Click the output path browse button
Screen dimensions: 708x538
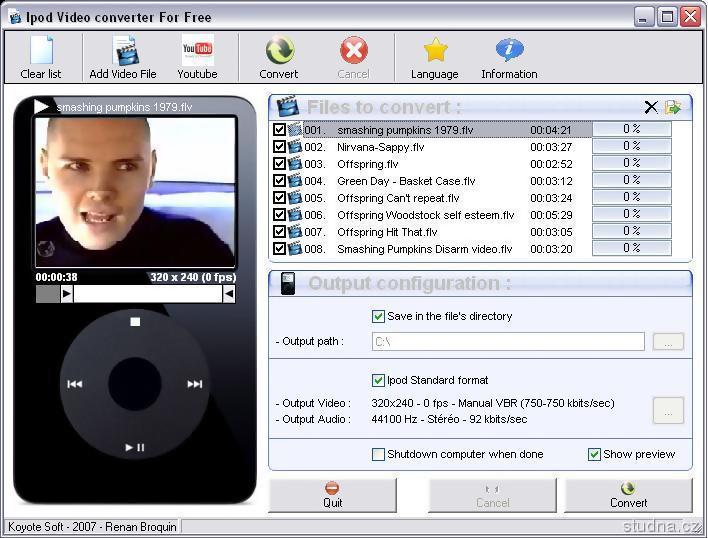tap(668, 342)
